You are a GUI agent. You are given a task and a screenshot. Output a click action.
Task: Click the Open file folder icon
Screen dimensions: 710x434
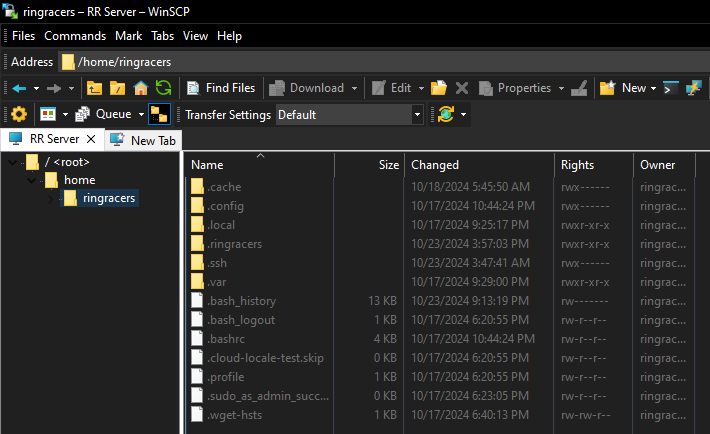438,88
